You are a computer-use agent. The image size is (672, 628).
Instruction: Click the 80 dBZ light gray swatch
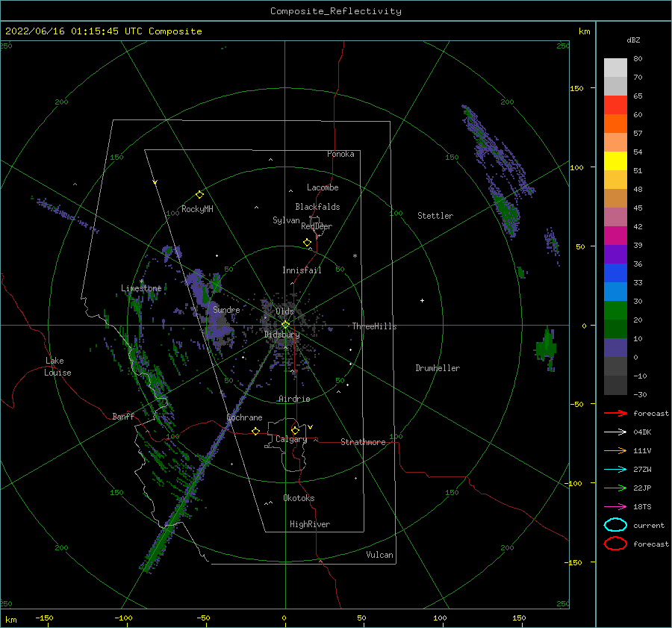(x=615, y=68)
